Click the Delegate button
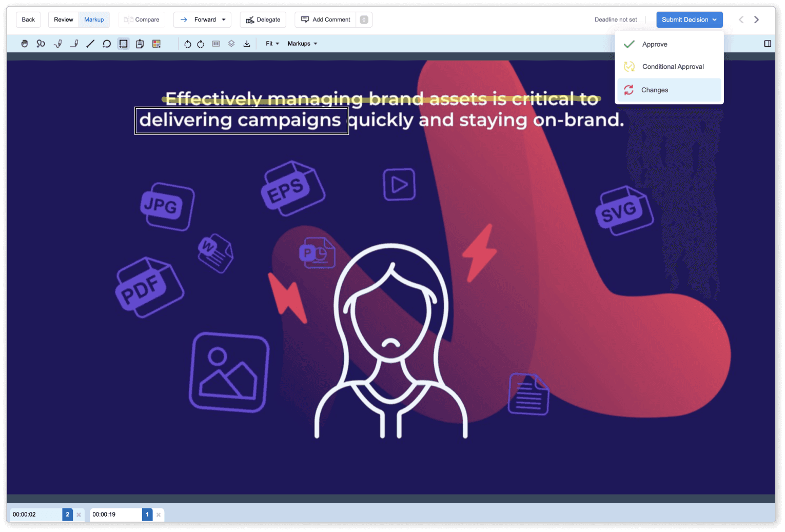This screenshot has width=785, height=532. pyautogui.click(x=263, y=19)
